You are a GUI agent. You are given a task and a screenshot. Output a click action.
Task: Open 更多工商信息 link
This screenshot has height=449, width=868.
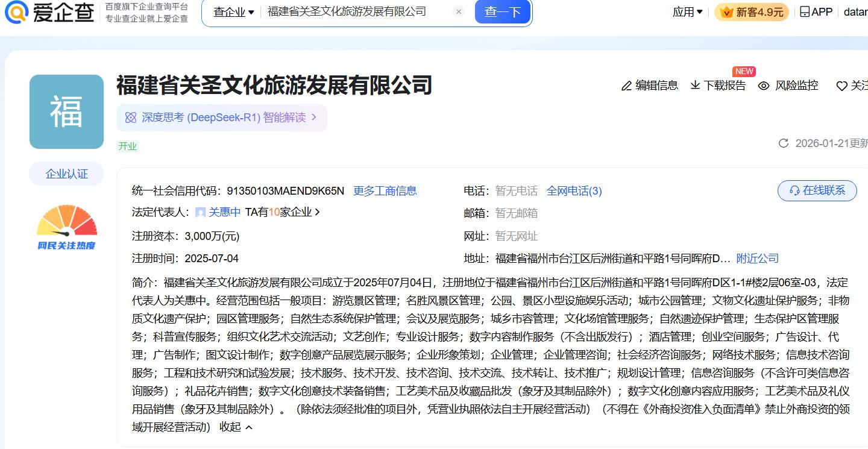tap(385, 191)
